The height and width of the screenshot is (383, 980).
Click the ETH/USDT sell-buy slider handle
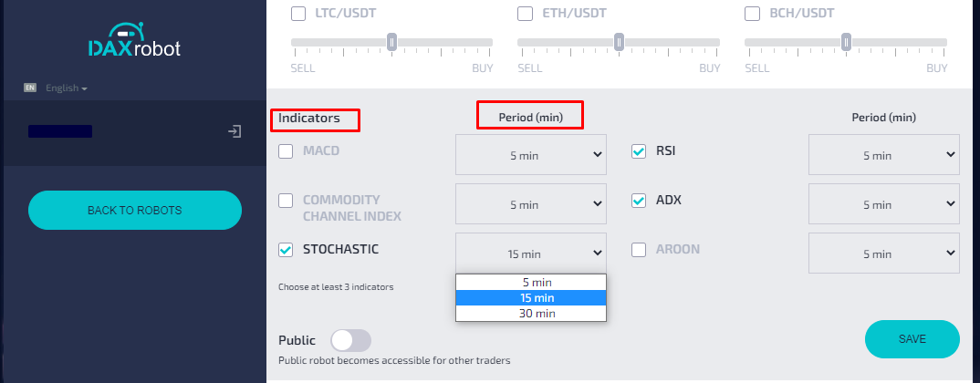point(619,43)
